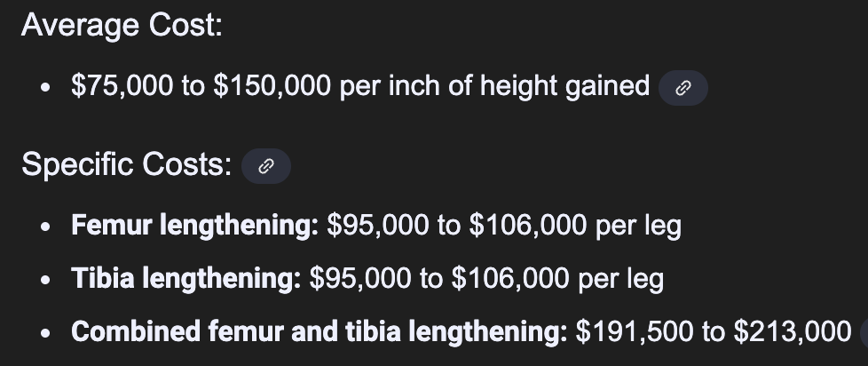This screenshot has height=366, width=868.
Task: Click $95,000 in the Femur lengthening line
Action: coord(377,226)
